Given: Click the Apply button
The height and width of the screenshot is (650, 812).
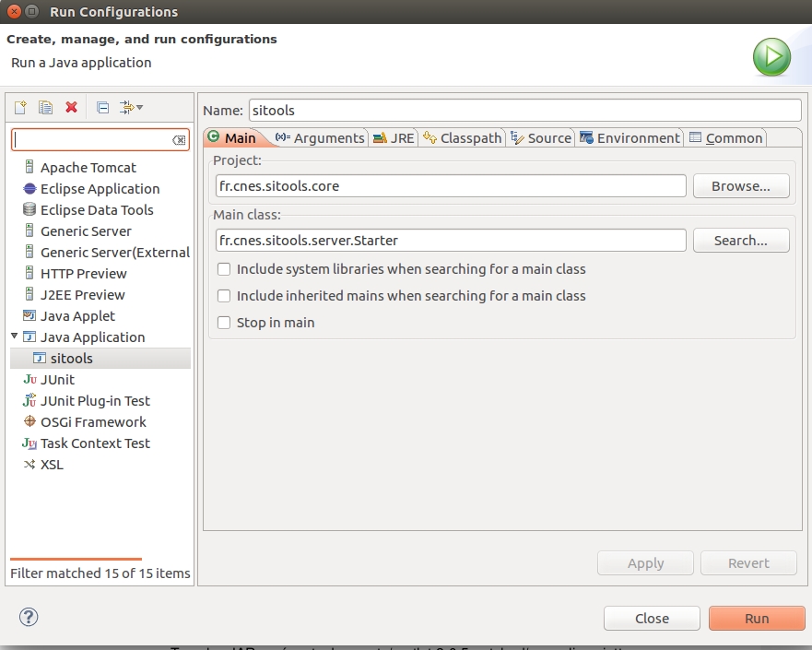Looking at the screenshot, I should tap(645, 563).
